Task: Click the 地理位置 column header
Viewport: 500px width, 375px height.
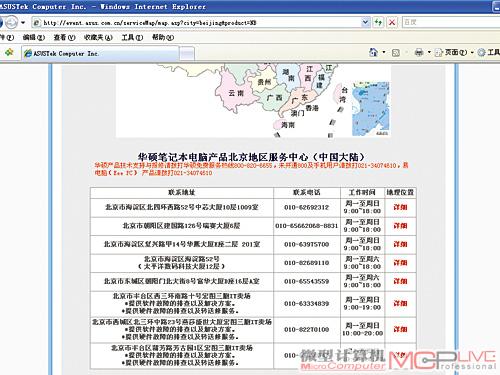Action: pyautogui.click(x=400, y=193)
